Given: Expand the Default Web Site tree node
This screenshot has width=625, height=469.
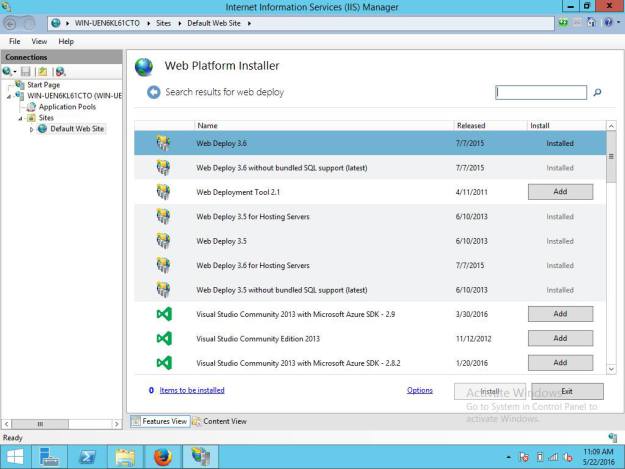Looking at the screenshot, I should 31,129.
